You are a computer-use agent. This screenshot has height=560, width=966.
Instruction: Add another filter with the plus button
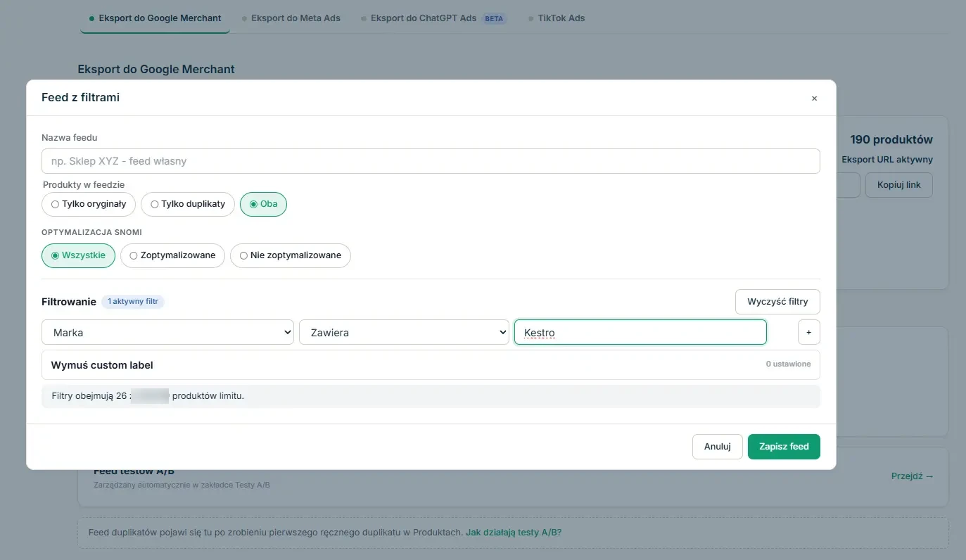(x=808, y=332)
